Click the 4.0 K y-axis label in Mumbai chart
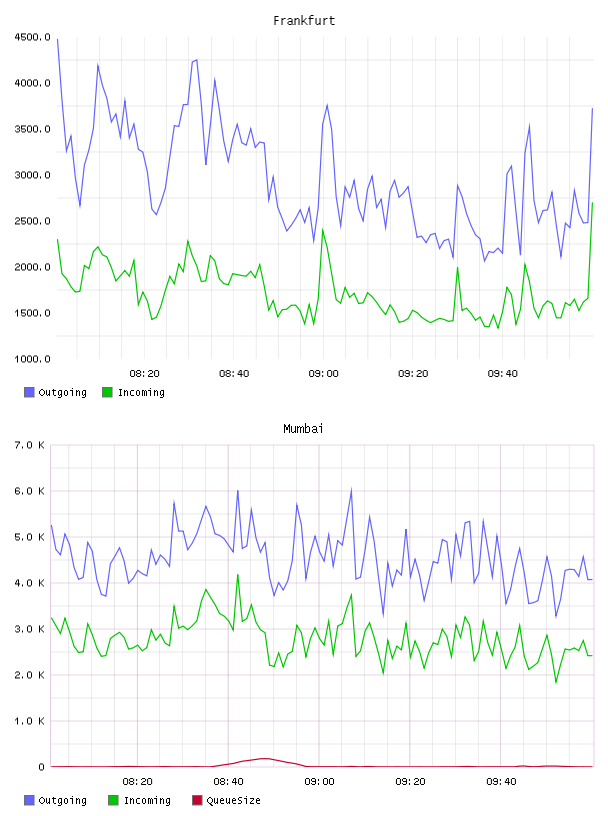 pos(29,583)
